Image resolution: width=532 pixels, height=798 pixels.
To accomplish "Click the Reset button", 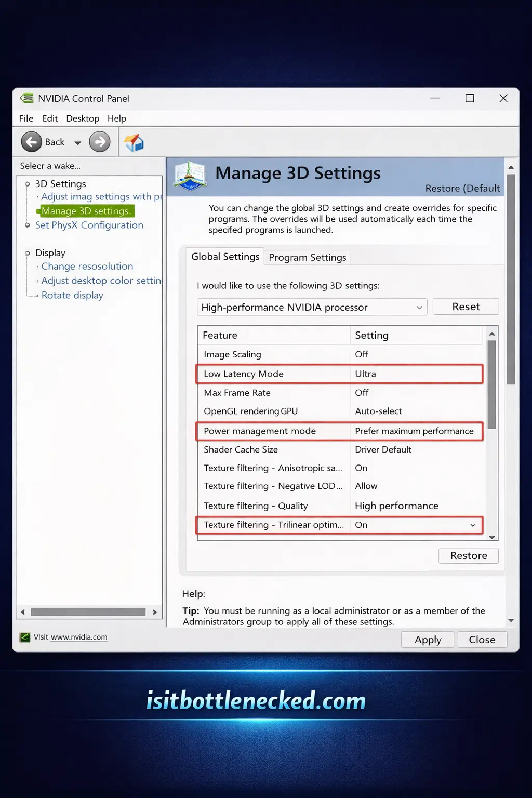I will coord(465,307).
